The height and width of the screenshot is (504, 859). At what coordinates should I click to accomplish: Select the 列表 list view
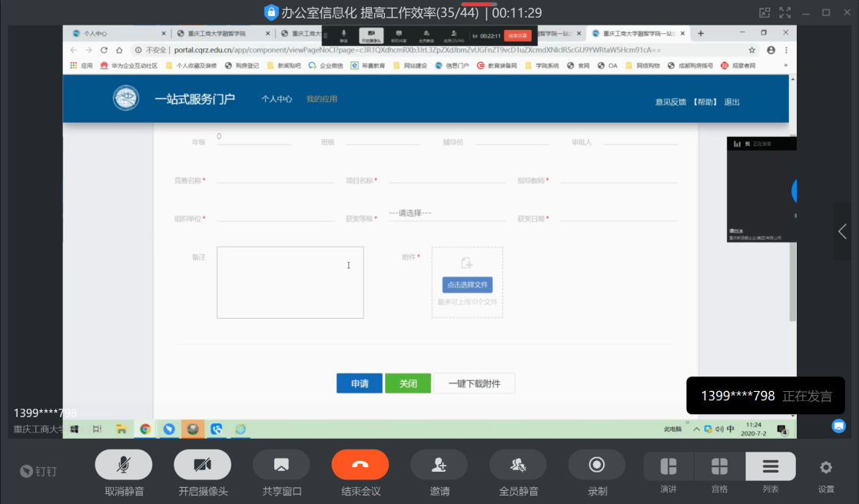click(770, 466)
